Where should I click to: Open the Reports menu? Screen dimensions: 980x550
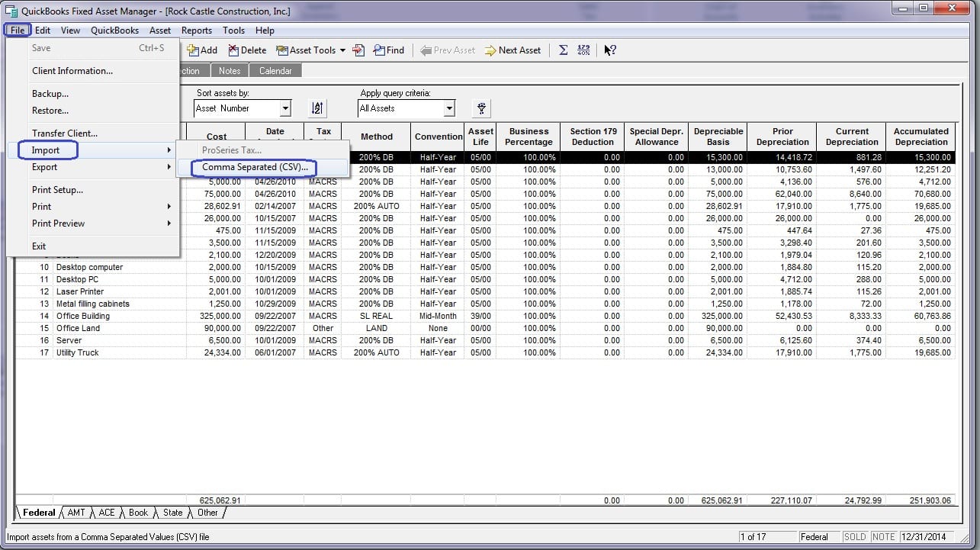click(197, 31)
